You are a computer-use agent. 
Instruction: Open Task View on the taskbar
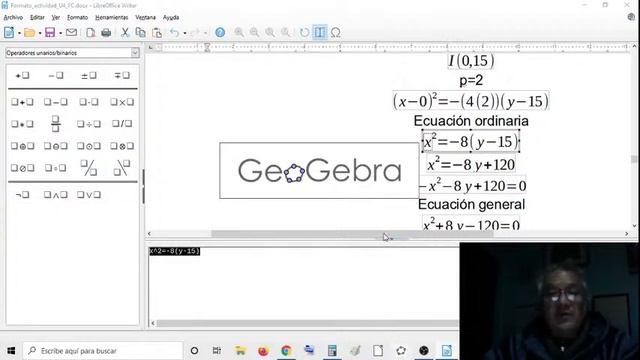(217, 351)
